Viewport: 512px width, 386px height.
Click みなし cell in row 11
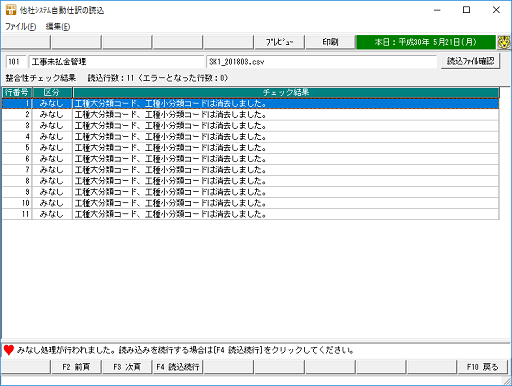[52, 214]
